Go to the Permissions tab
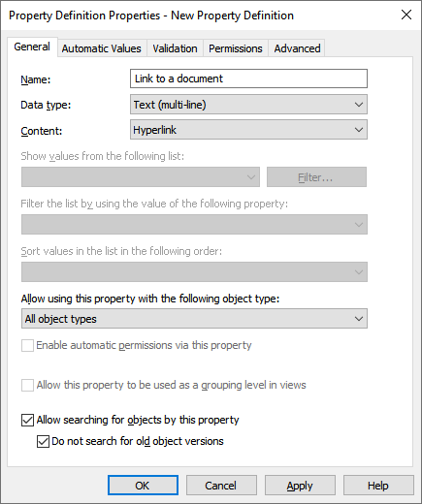This screenshot has height=504, width=422. (236, 48)
